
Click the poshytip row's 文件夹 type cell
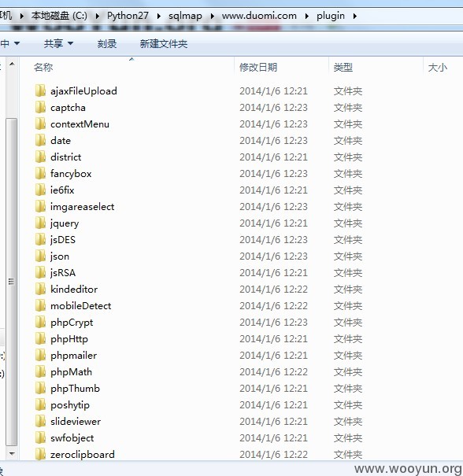point(348,404)
